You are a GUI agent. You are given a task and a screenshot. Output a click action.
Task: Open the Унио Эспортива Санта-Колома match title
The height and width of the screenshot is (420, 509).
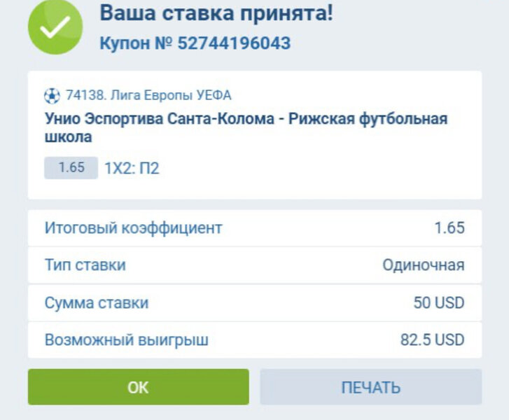pos(245,127)
